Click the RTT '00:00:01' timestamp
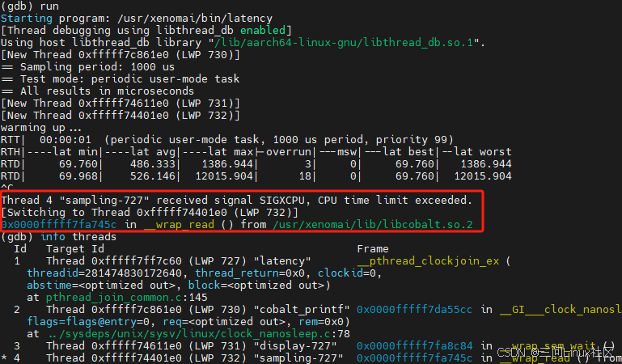622x364 pixels. [x=66, y=140]
